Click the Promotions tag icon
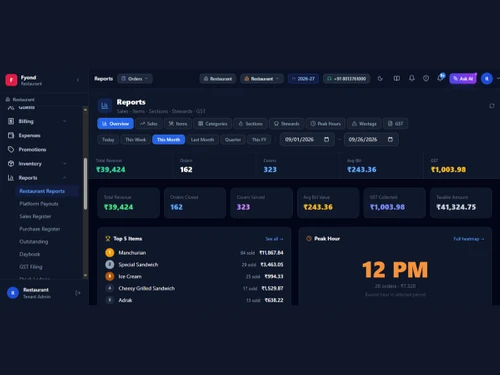500x375 pixels. tap(11, 149)
